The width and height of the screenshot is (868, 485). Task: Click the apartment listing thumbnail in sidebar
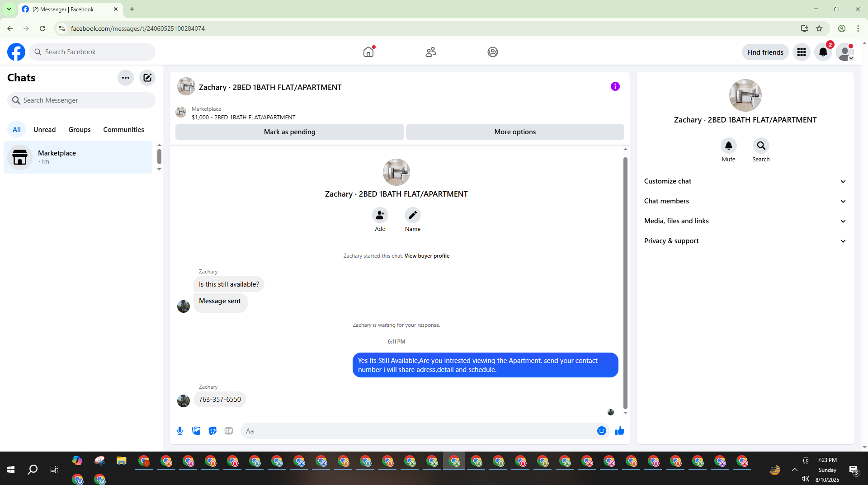point(745,95)
